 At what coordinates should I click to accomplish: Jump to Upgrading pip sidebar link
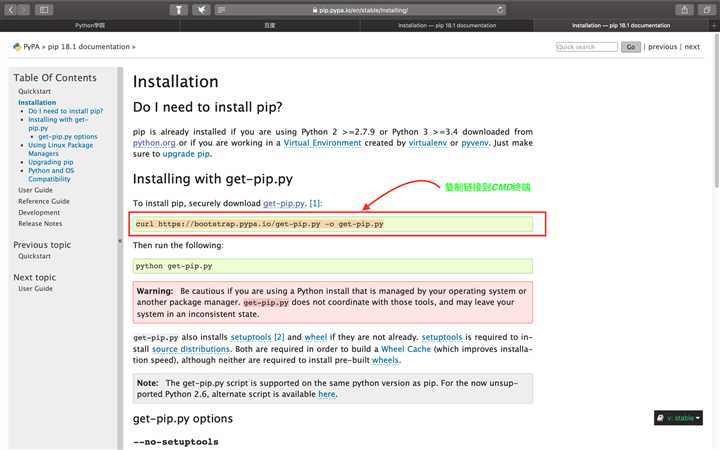[x=51, y=162]
